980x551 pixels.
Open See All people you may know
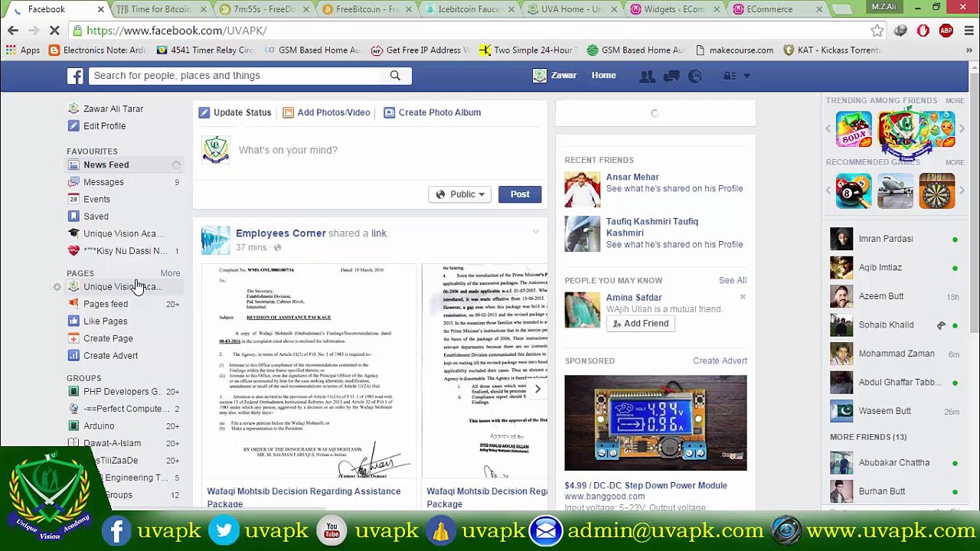coord(733,280)
